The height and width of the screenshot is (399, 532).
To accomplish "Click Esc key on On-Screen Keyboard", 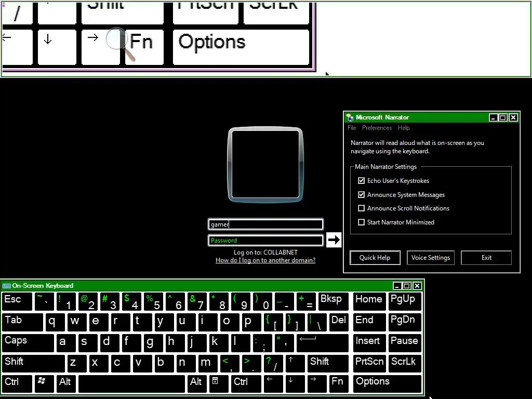I will (17, 301).
